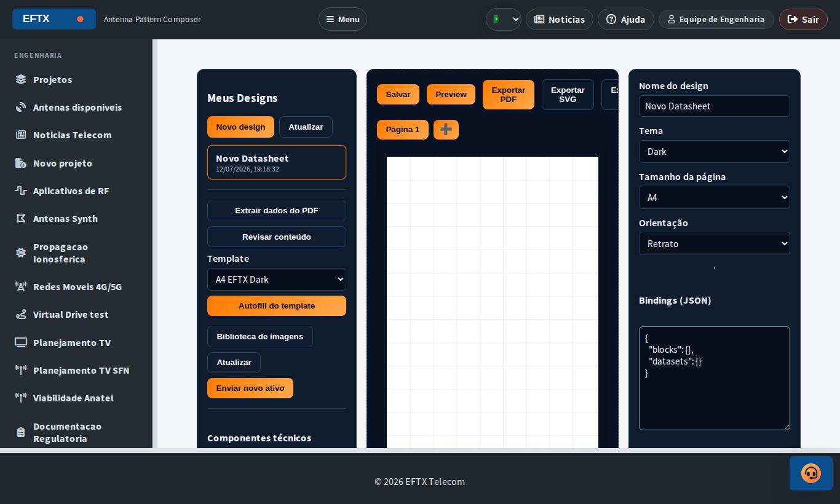Click the Virtual Drive test route icon
This screenshot has width=840, height=504.
pos(21,314)
